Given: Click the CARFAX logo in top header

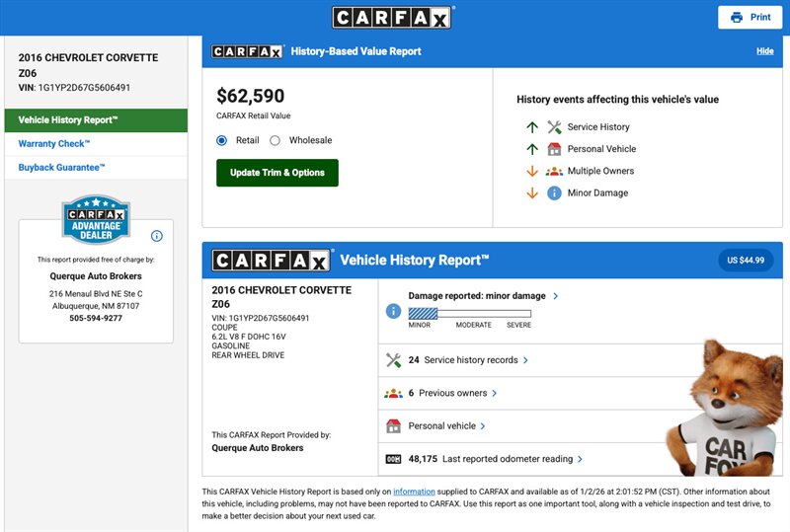Looking at the screenshot, I should point(392,18).
